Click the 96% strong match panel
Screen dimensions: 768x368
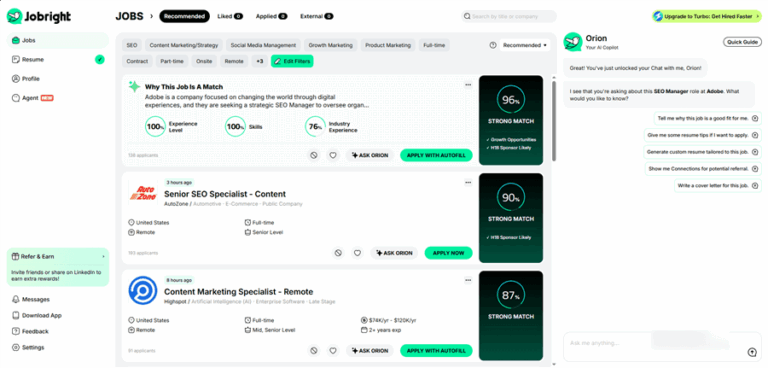(x=511, y=120)
